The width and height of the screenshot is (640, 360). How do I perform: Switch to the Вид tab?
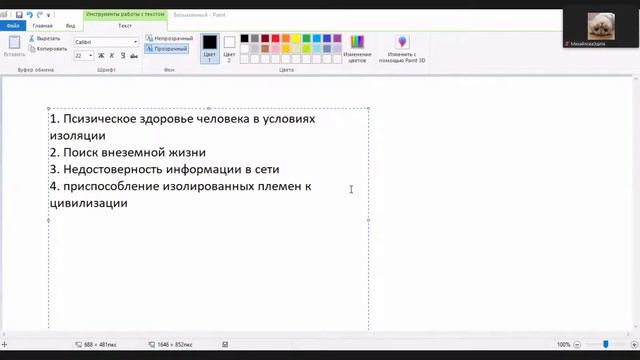coord(71,26)
